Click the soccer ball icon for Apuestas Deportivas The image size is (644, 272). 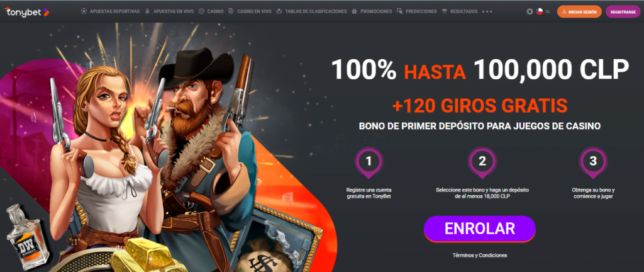click(84, 11)
